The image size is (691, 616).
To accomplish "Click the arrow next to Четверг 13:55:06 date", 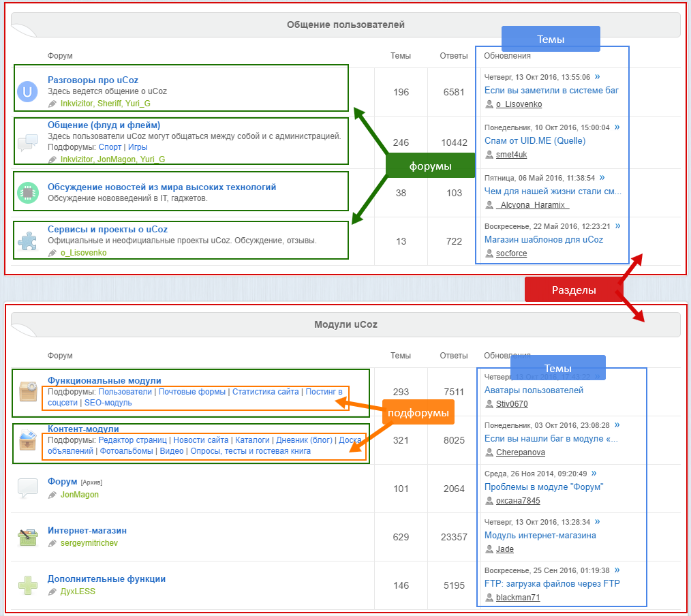I will (x=598, y=77).
